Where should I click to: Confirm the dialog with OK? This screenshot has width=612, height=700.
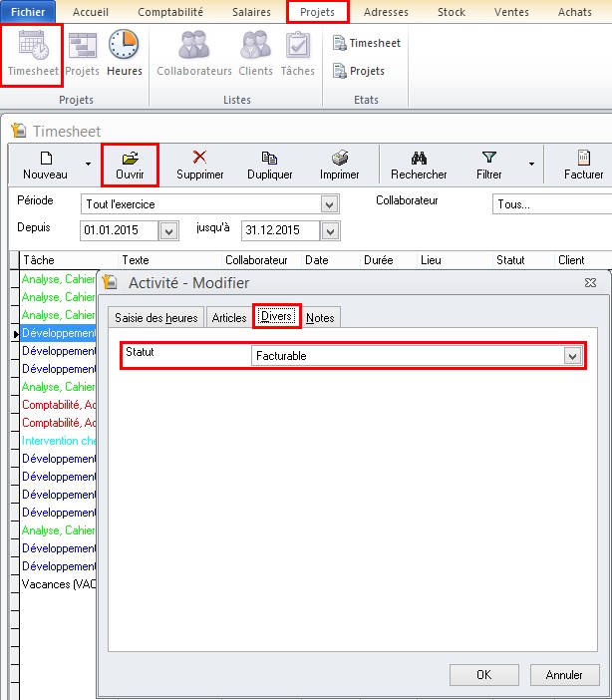click(483, 674)
